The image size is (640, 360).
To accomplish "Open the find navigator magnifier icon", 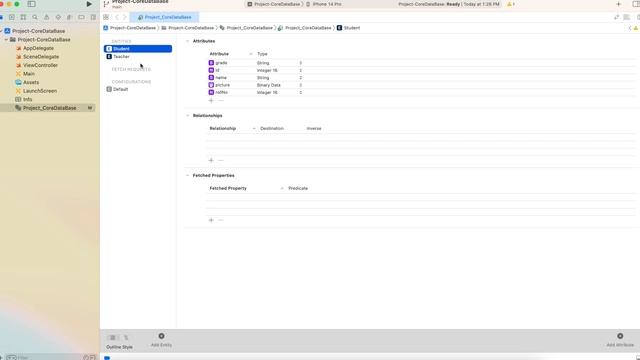I will tap(35, 17).
